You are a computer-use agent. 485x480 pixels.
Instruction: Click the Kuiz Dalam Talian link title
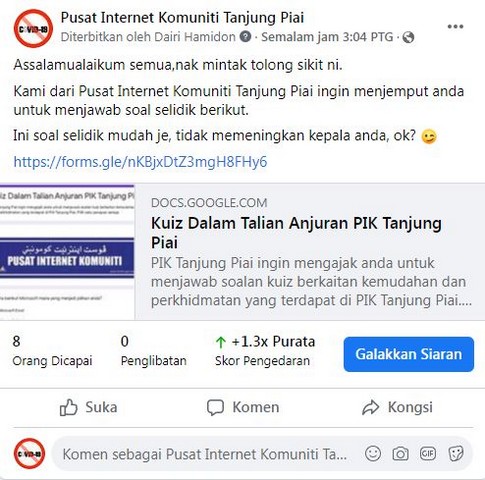[296, 233]
